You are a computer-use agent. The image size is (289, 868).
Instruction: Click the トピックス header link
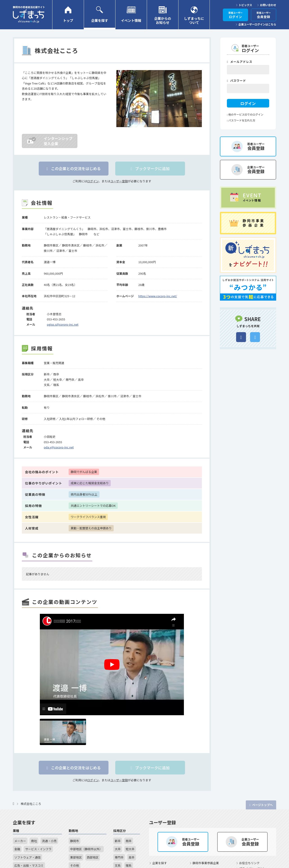244,5
